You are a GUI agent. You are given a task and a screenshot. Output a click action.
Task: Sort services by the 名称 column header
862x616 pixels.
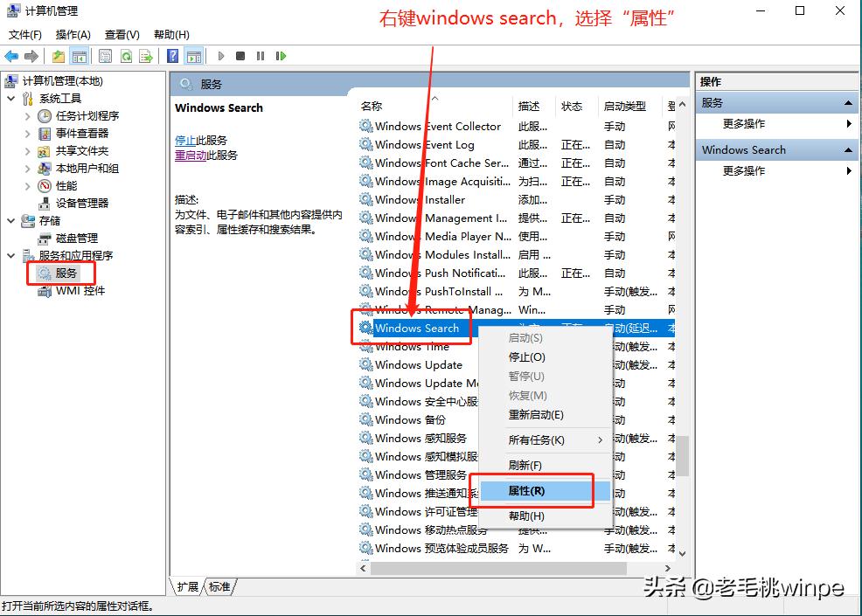[x=372, y=105]
